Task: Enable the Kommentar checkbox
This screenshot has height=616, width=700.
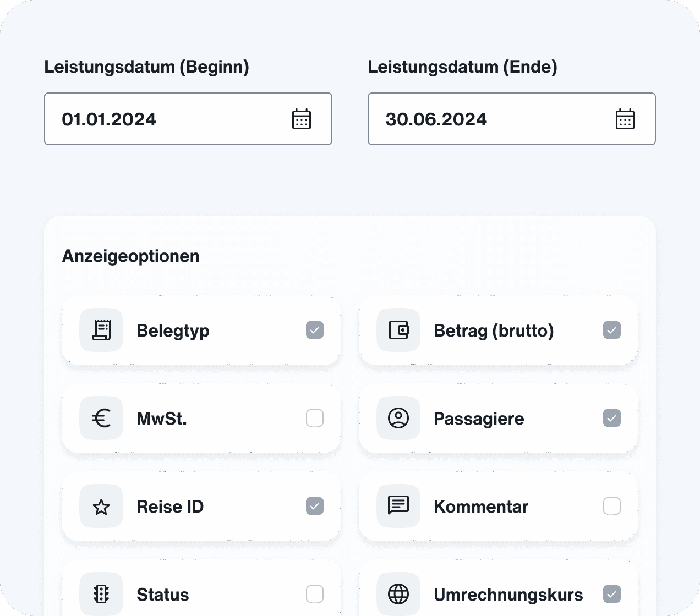Action: pyautogui.click(x=612, y=506)
